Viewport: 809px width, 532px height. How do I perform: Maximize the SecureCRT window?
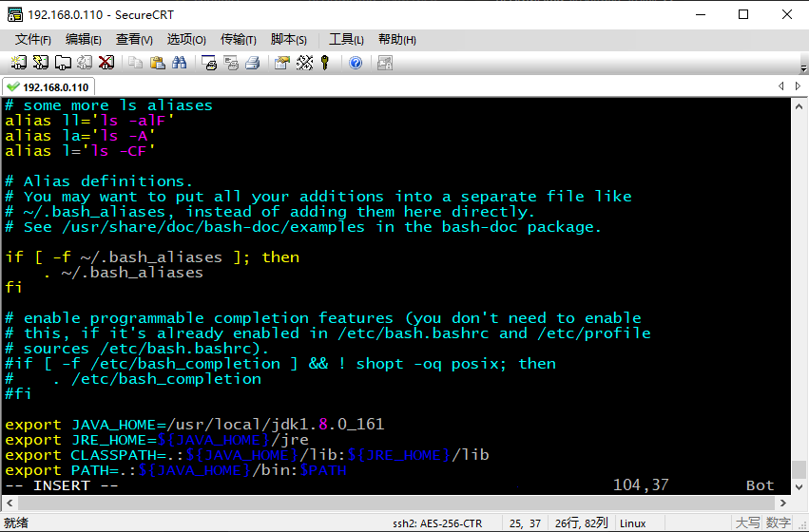(x=743, y=14)
